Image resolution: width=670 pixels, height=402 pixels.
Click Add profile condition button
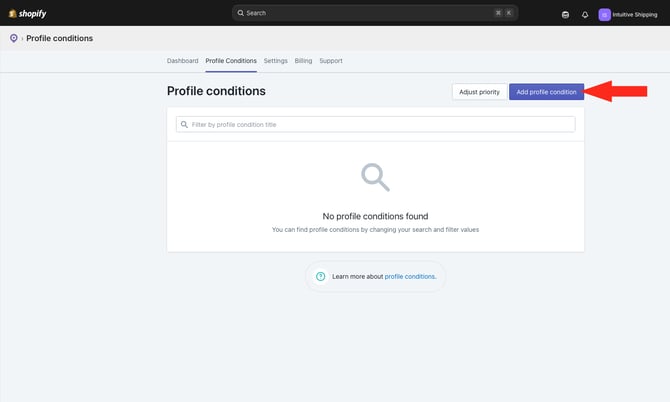click(547, 92)
